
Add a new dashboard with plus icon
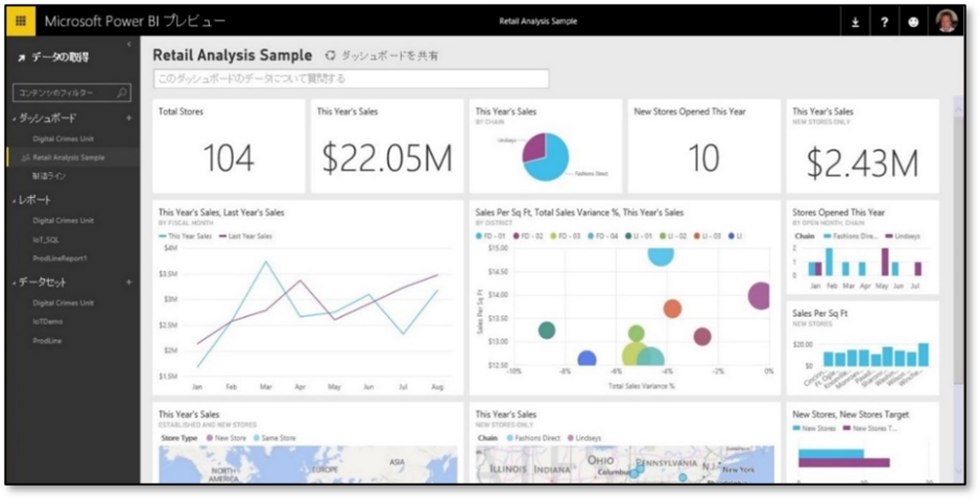point(129,118)
